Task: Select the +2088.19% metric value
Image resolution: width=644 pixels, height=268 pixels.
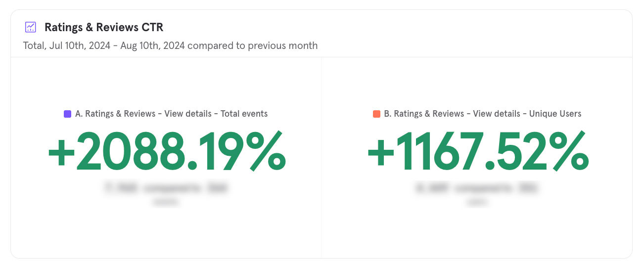Action: pyautogui.click(x=166, y=151)
